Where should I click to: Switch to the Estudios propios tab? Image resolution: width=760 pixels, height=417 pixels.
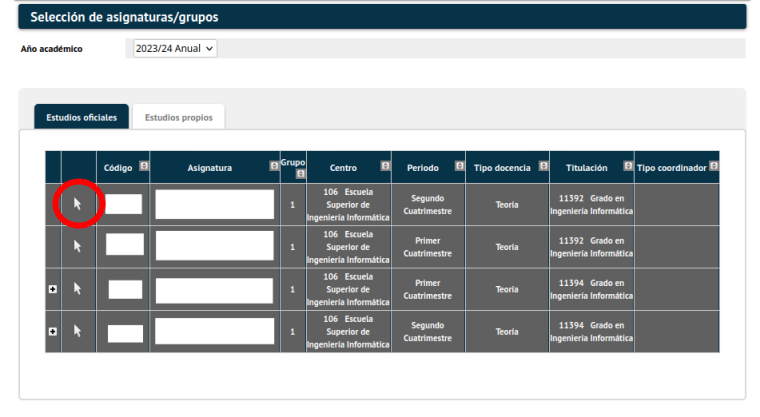click(179, 117)
